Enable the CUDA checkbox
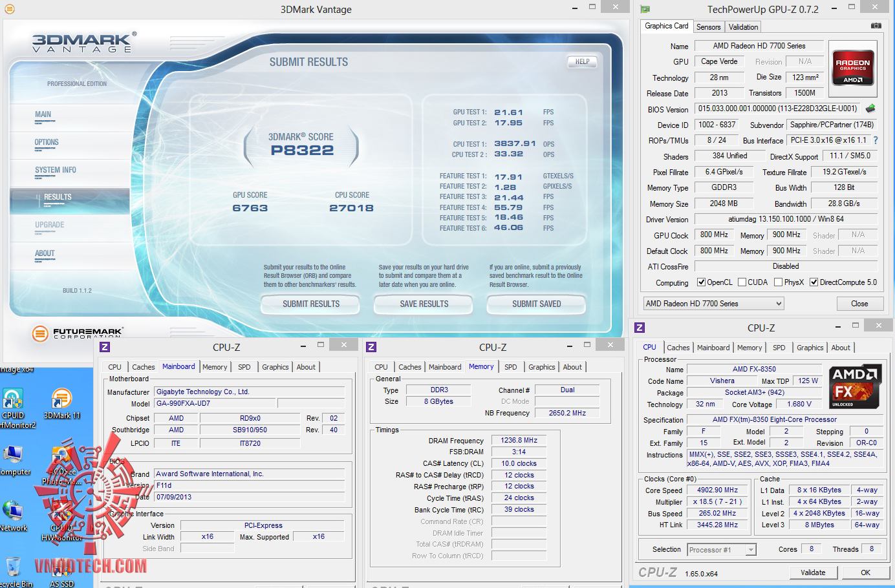Screen dimensions: 895x588 click(742, 282)
